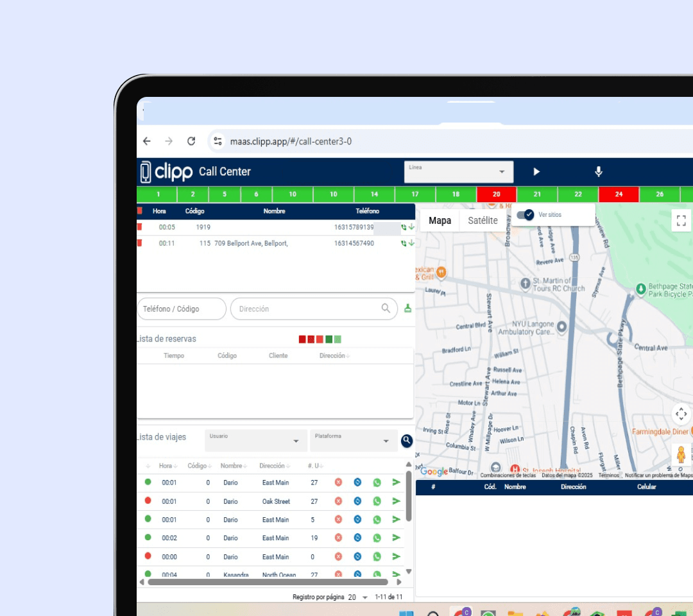Image resolution: width=693 pixels, height=616 pixels.
Task: Click the down arrow on the 16314567490 call row
Action: point(411,243)
